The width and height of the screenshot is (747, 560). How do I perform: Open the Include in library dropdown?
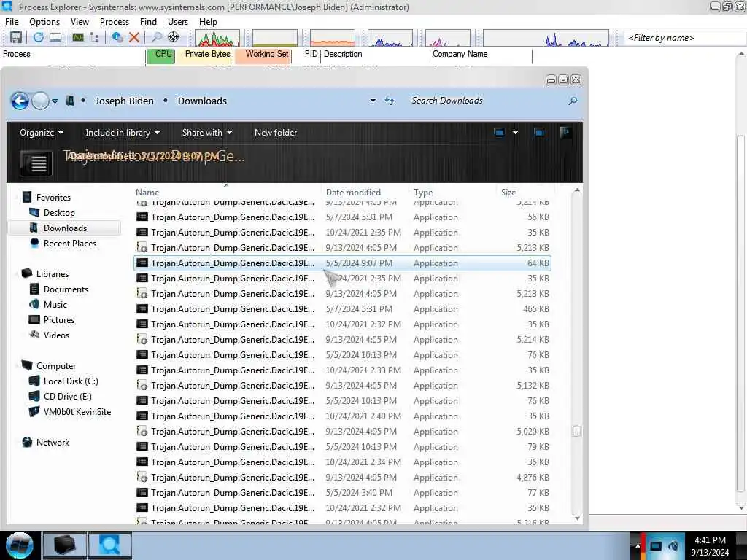(x=123, y=133)
